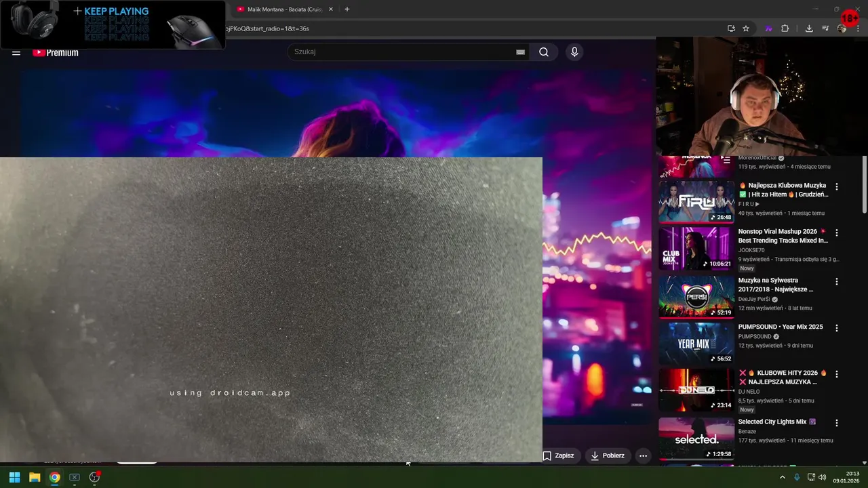Open more actions ellipsis below video
This screenshot has width=868, height=488.
point(643,455)
